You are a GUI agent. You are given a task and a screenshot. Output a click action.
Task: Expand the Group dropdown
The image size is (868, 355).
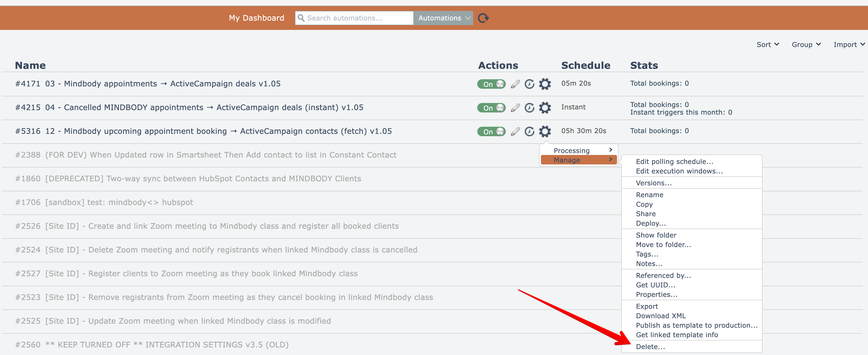point(806,44)
